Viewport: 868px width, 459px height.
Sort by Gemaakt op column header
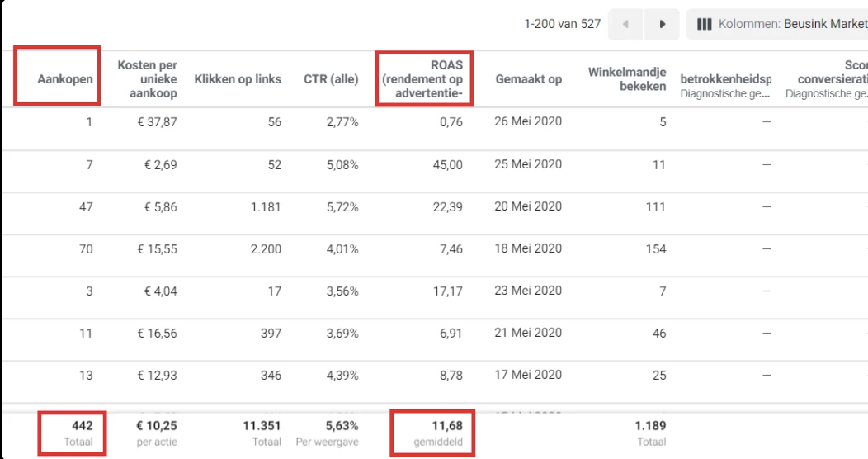(x=529, y=79)
